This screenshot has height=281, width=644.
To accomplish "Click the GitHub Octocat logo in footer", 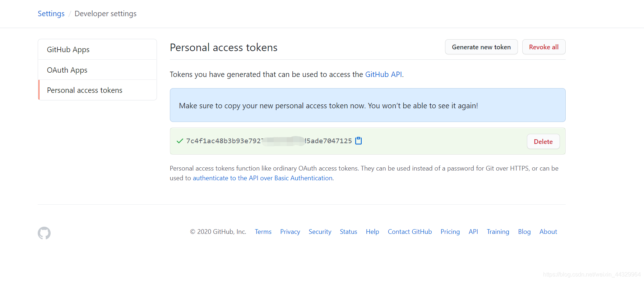I will point(44,233).
